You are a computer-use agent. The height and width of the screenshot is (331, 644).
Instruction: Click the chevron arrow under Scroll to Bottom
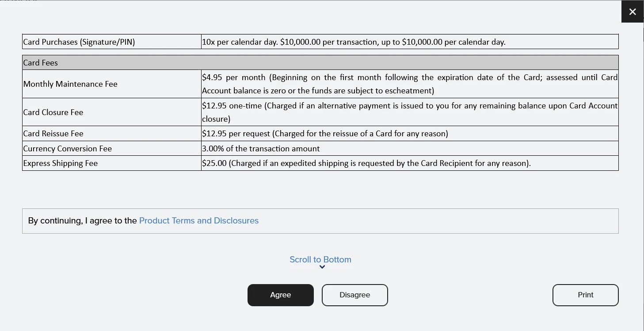tap(322, 267)
